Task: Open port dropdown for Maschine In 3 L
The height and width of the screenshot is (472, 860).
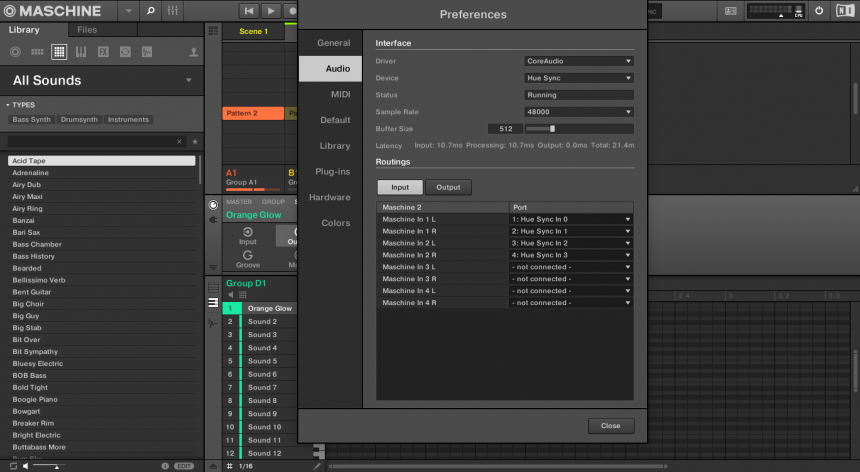Action: (571, 267)
